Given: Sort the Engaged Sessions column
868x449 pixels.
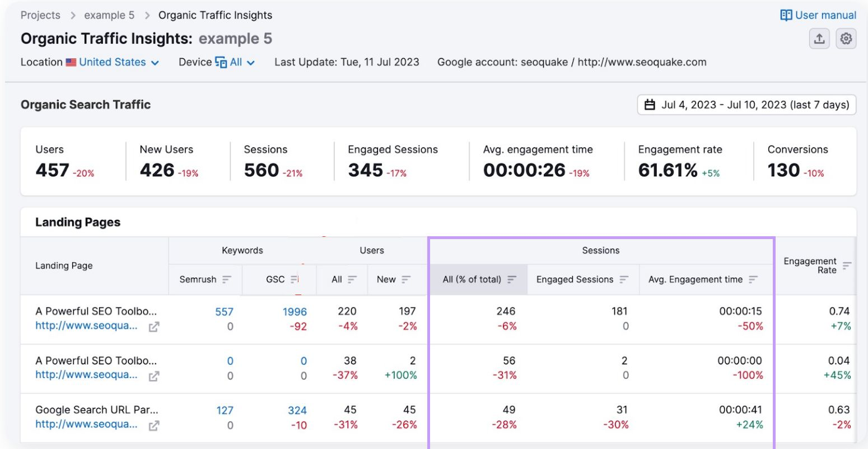Looking at the screenshot, I should click(623, 279).
